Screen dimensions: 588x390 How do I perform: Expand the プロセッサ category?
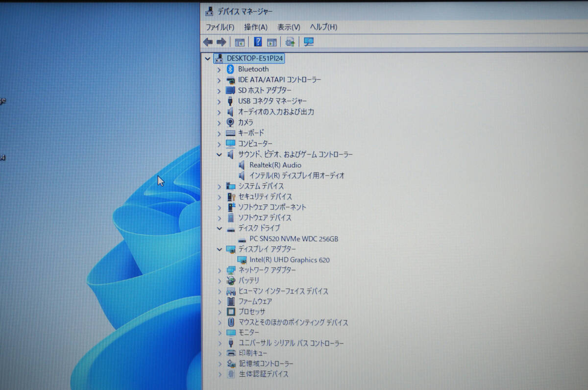220,312
